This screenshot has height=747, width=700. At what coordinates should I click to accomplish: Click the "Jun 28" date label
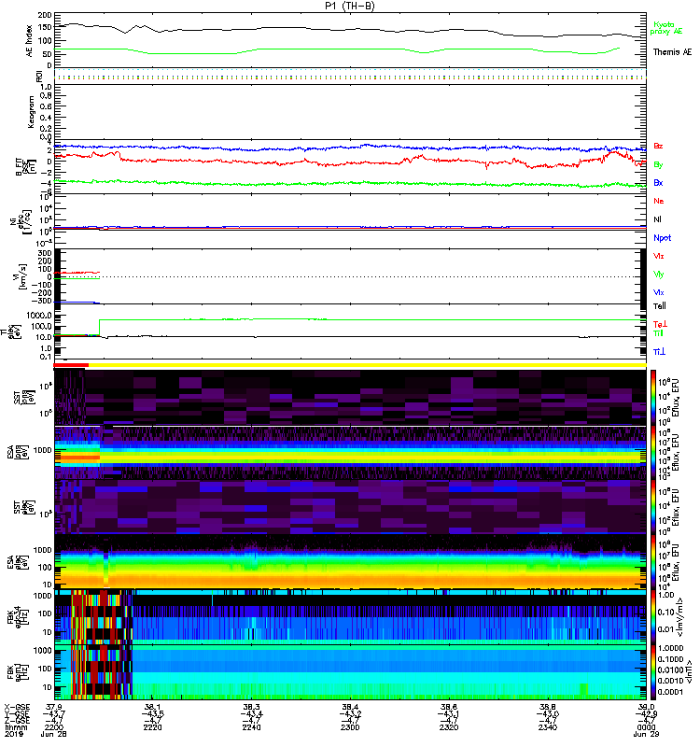tap(53, 734)
